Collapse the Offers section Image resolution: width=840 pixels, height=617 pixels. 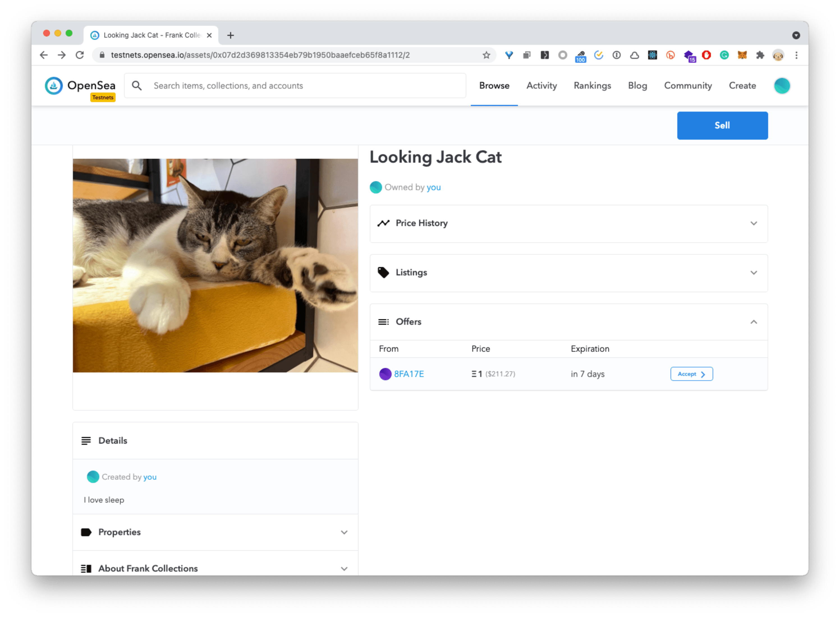[753, 322]
